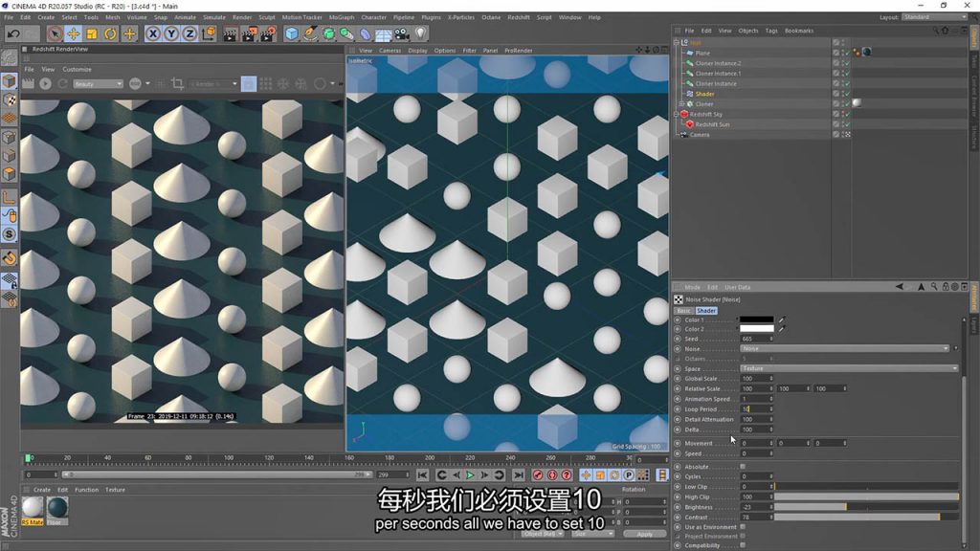
Task: Click the Floor grid object icon
Action: pyautogui.click(x=383, y=33)
